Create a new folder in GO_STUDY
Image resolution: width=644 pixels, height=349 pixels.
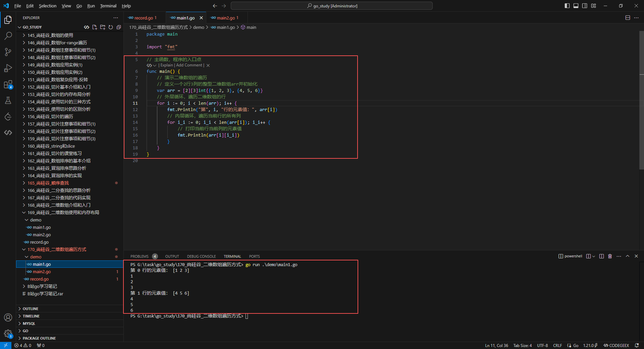[103, 27]
